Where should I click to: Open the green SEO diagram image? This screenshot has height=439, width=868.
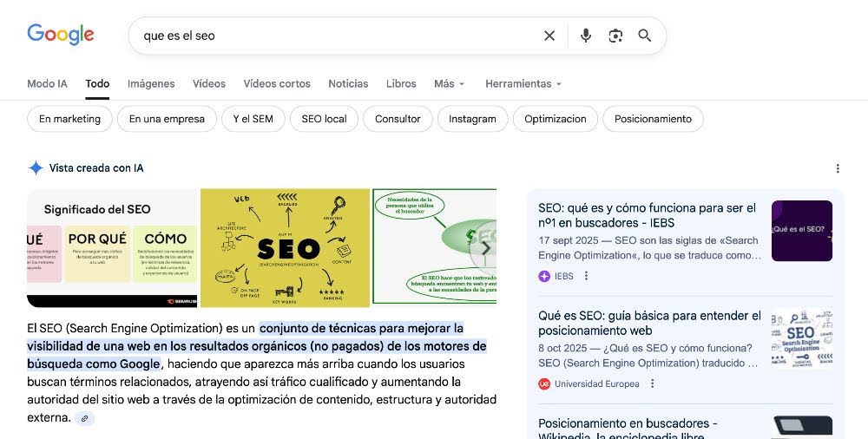click(x=435, y=247)
